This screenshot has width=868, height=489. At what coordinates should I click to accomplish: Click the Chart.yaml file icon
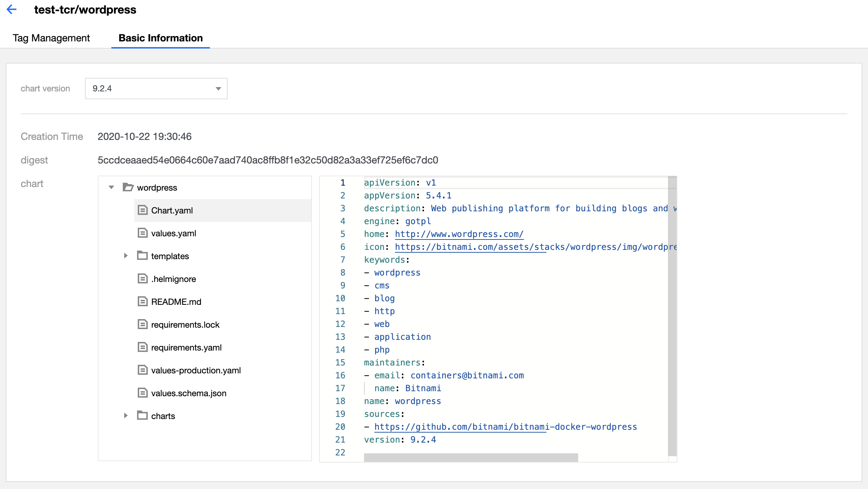click(x=142, y=210)
